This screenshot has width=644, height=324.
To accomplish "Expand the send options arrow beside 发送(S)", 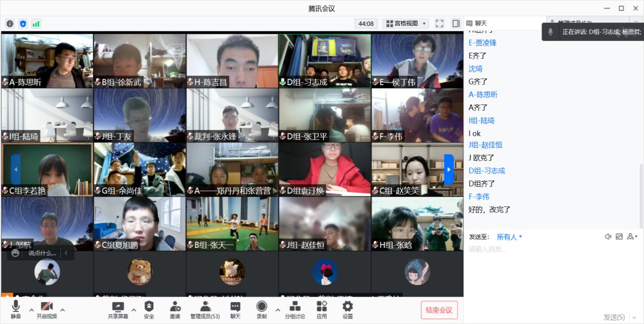I will tap(634, 317).
